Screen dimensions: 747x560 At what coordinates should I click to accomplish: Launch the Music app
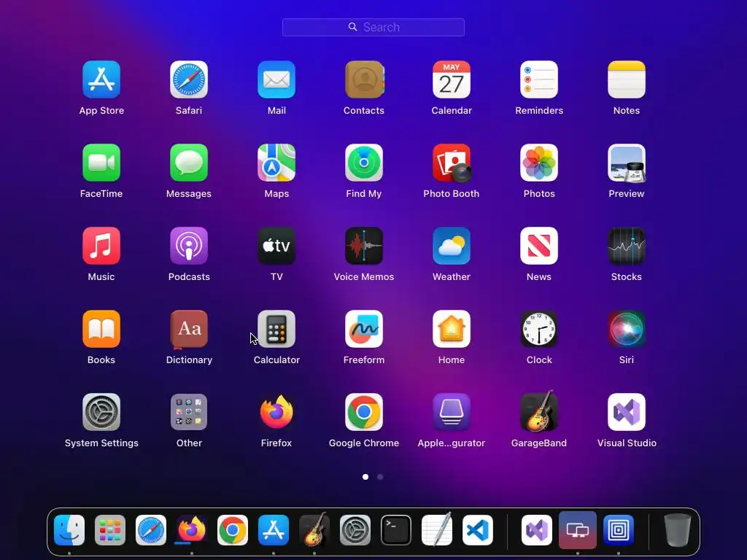[x=101, y=246]
